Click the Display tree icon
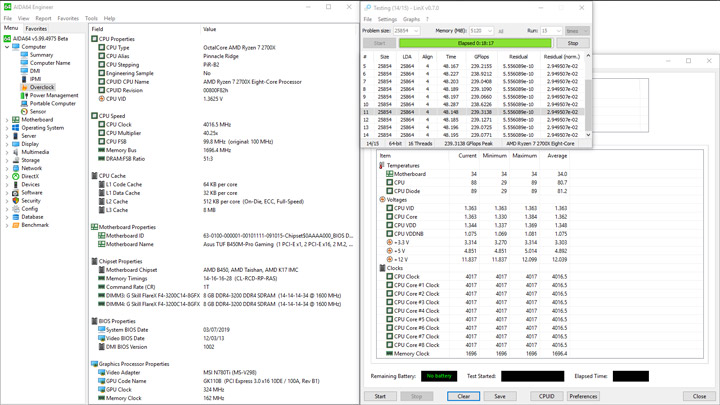This screenshot has width=720, height=405. [16, 144]
